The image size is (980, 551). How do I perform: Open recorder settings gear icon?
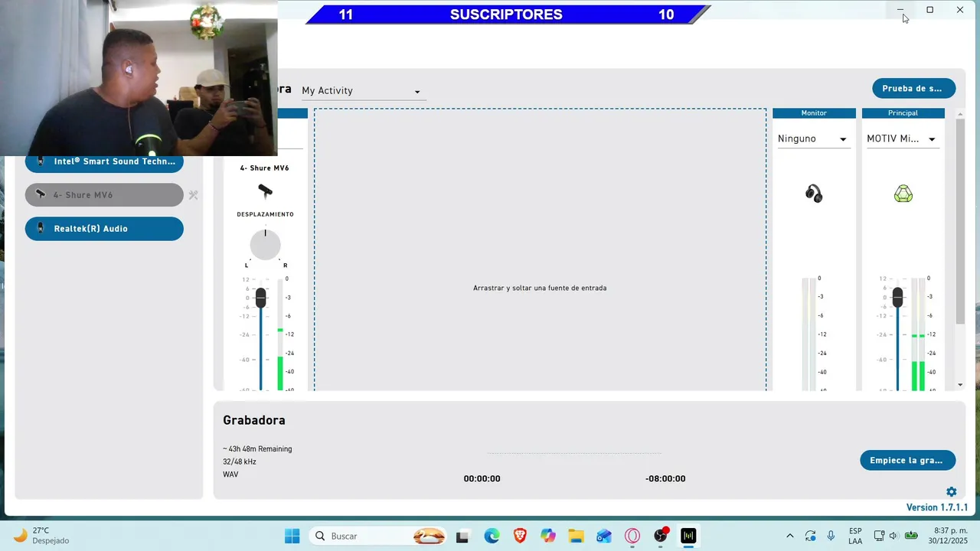[951, 492]
